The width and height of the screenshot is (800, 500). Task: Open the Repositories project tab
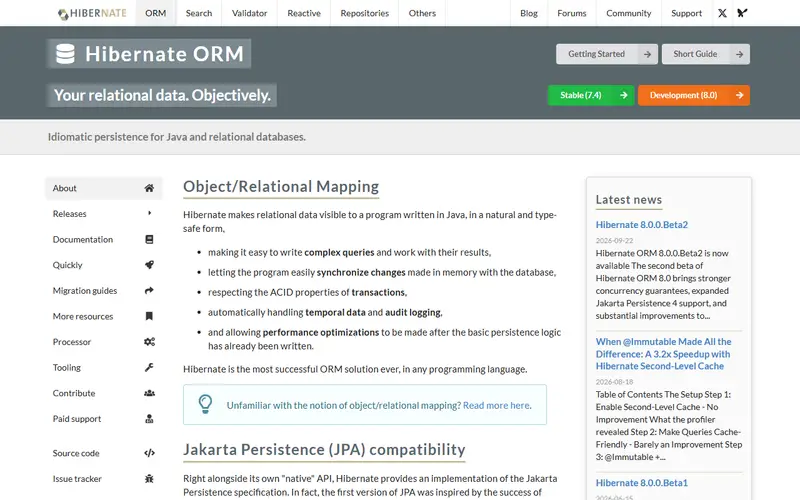tap(365, 13)
